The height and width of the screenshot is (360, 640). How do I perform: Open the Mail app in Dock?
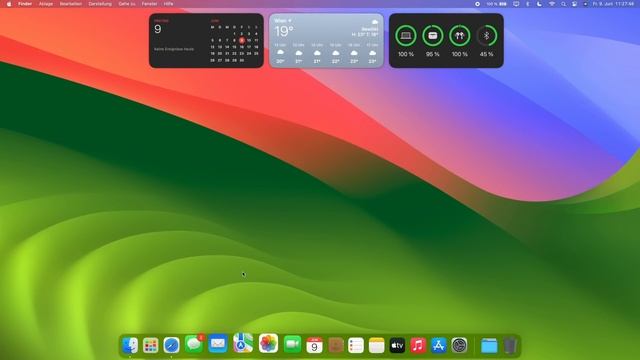click(x=218, y=344)
